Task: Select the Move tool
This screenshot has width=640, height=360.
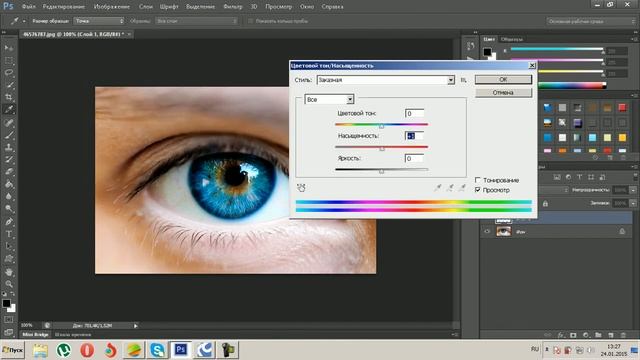Action: coord(9,48)
